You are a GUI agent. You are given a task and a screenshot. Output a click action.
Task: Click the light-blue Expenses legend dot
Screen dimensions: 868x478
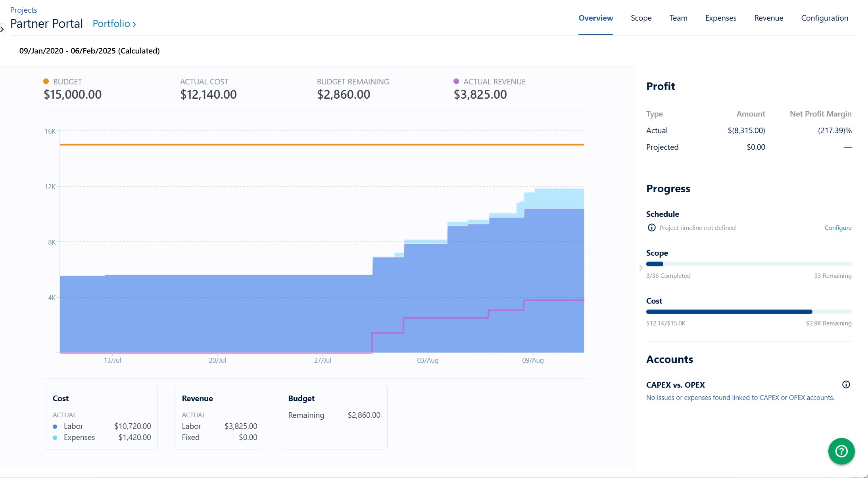tap(55, 438)
